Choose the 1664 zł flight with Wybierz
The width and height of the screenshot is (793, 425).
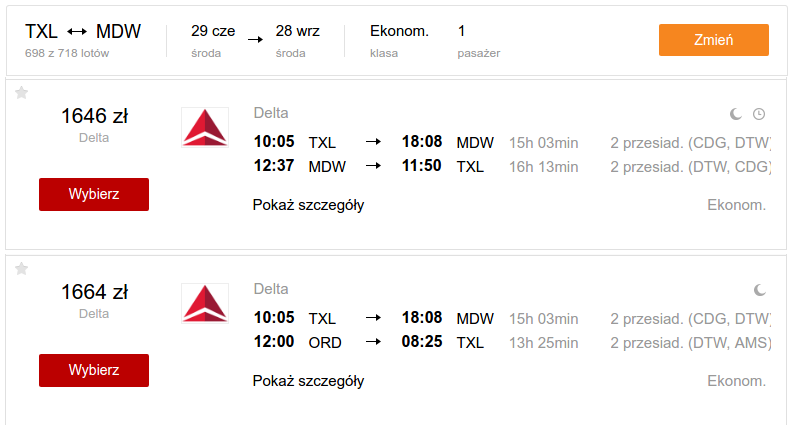[x=94, y=370]
